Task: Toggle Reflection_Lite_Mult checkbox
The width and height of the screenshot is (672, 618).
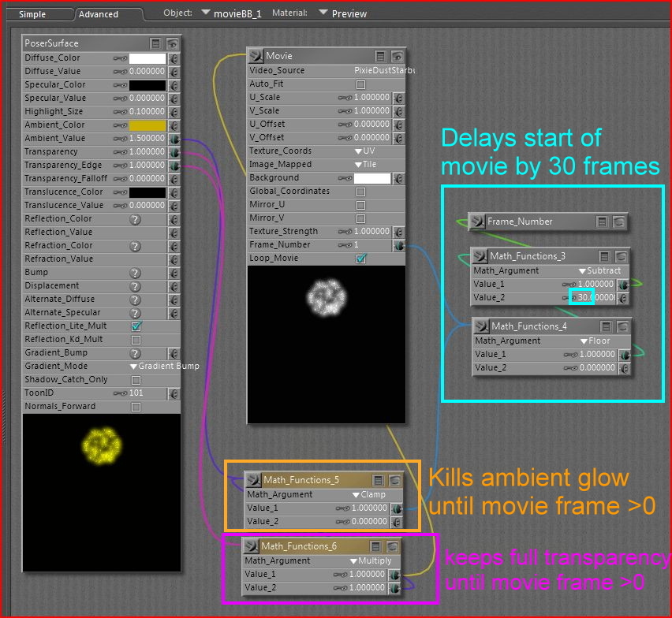Action: (x=136, y=326)
